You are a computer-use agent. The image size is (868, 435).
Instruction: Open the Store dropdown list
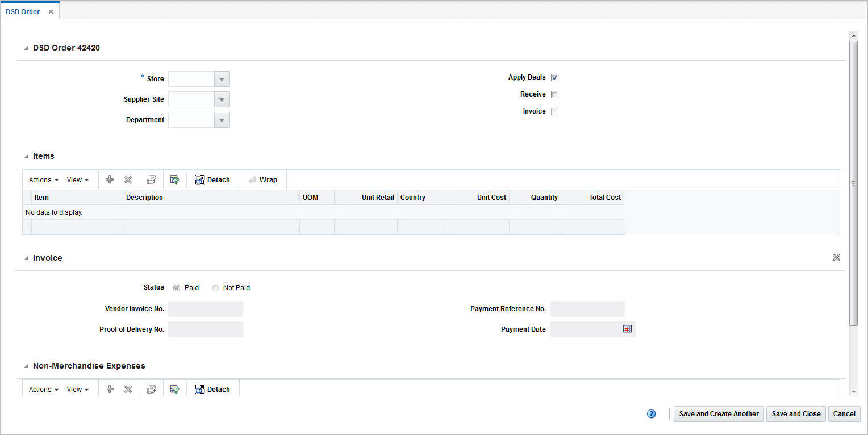pos(222,78)
